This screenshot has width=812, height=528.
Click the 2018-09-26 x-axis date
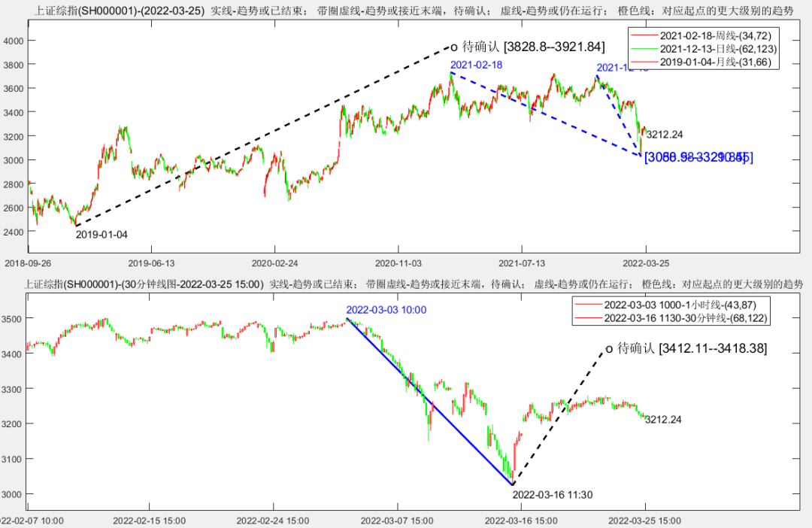[x=28, y=263]
